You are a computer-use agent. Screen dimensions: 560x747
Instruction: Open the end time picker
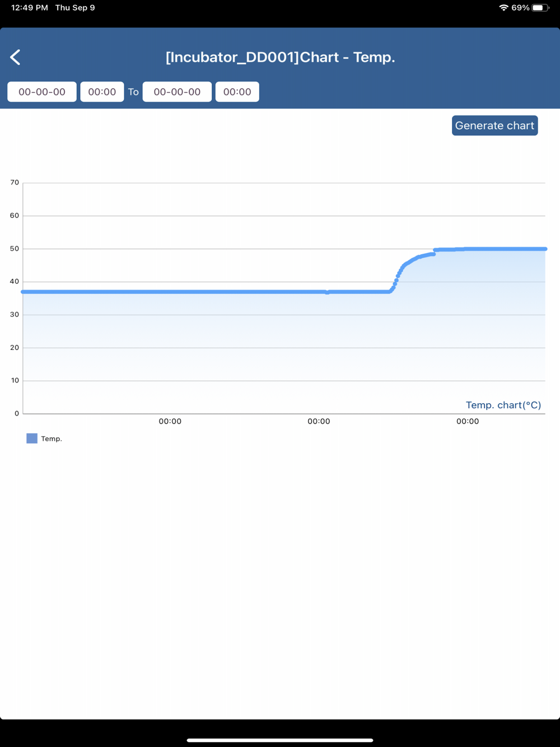237,92
